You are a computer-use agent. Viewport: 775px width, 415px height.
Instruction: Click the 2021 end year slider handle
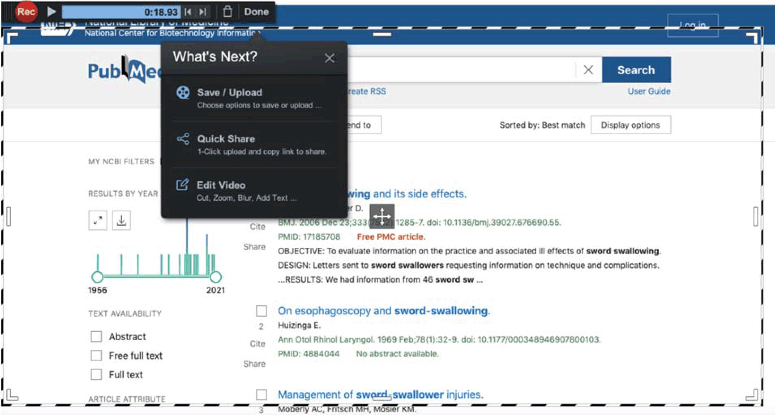pos(215,276)
